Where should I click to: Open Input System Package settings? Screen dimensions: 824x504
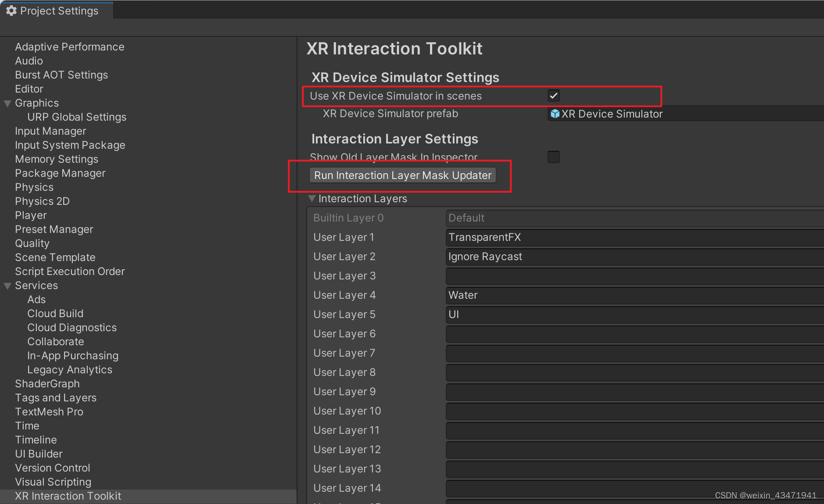tap(70, 145)
